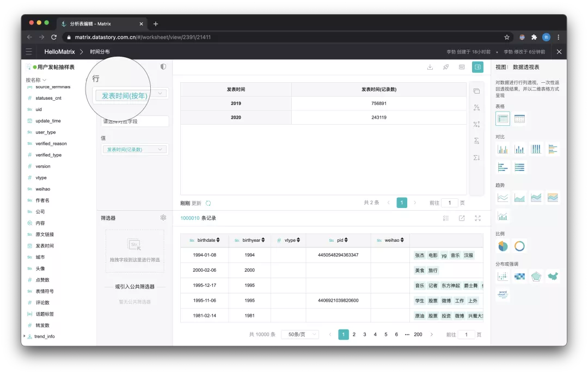Image resolution: width=588 pixels, height=374 pixels.
Task: Open the 50条/页 page size dropdown
Action: [x=300, y=334]
